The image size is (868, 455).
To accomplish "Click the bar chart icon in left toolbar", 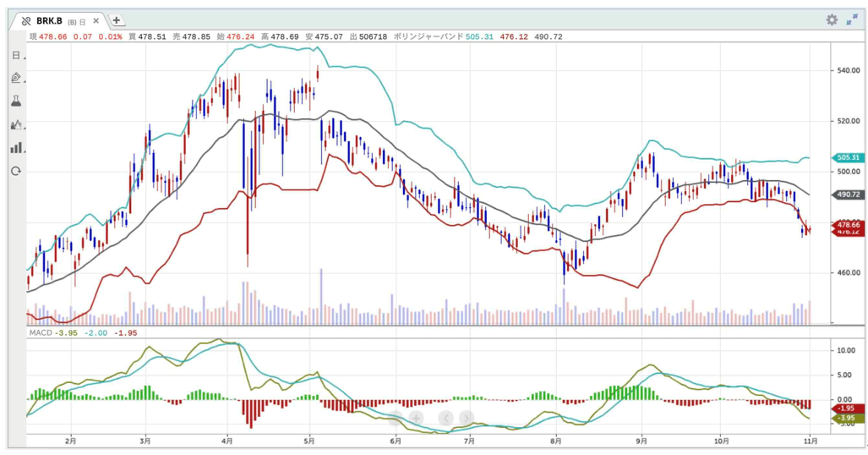I will point(16,147).
